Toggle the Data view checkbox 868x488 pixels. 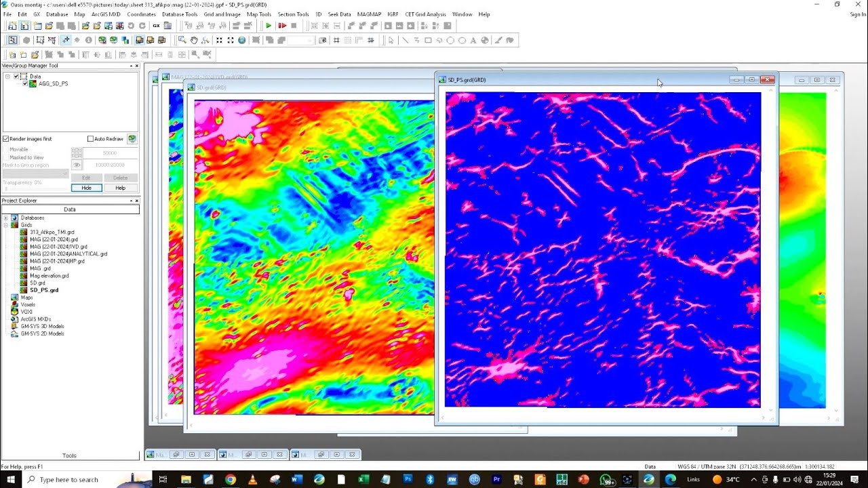16,77
